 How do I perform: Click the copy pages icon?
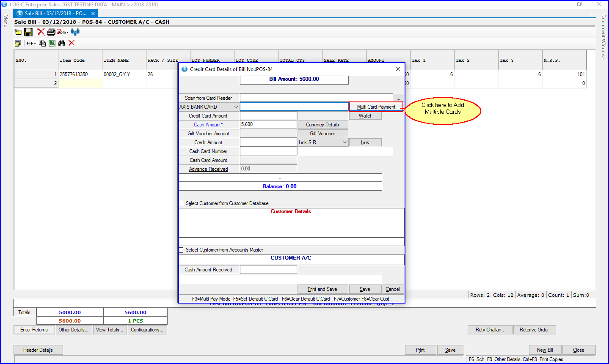point(42,43)
